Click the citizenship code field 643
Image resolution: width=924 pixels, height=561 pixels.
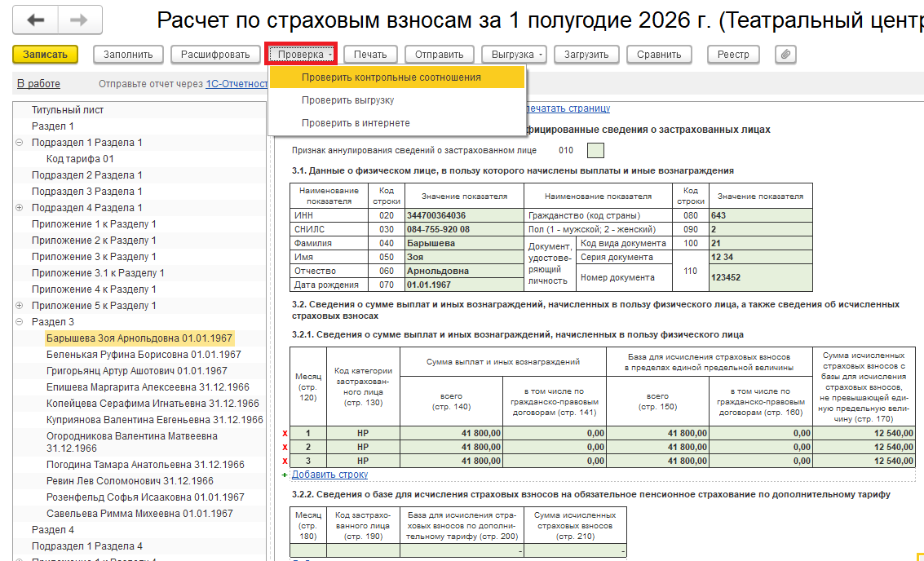click(x=761, y=216)
